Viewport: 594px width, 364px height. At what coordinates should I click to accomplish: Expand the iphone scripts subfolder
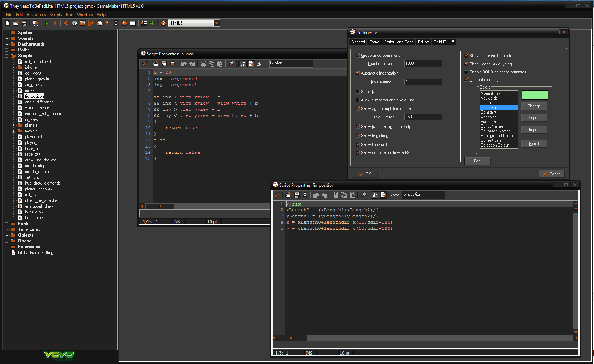[13, 67]
